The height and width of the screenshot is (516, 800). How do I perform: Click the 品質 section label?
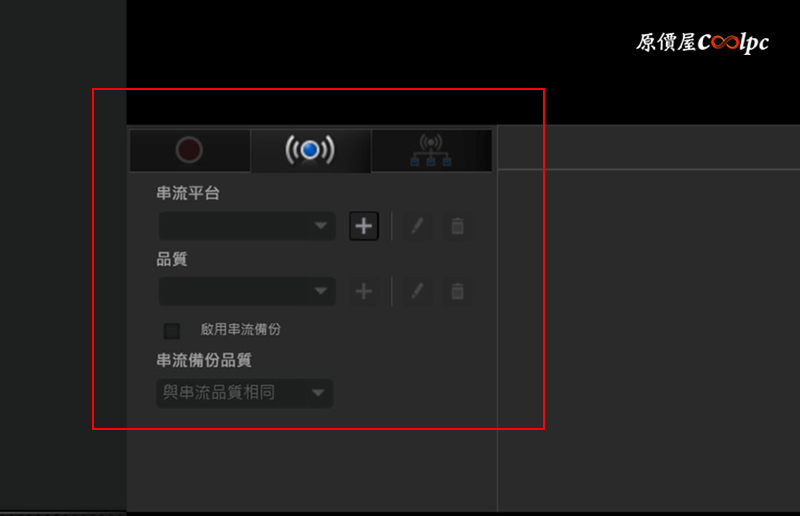[171, 259]
